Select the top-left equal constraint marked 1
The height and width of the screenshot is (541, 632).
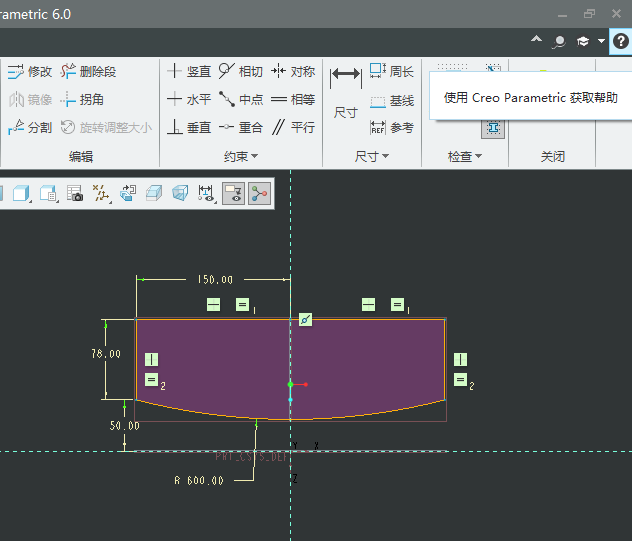pyautogui.click(x=242, y=304)
